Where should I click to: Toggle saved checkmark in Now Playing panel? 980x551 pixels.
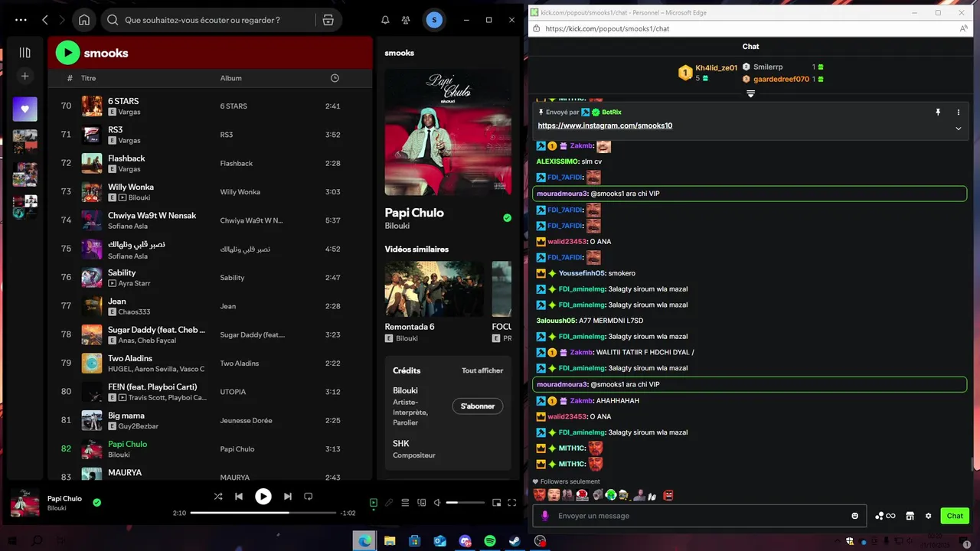tap(507, 218)
